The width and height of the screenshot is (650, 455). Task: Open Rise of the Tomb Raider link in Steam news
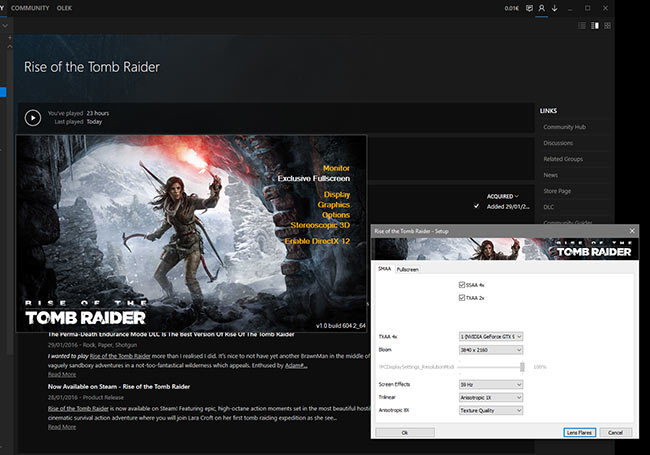pyautogui.click(x=78, y=409)
